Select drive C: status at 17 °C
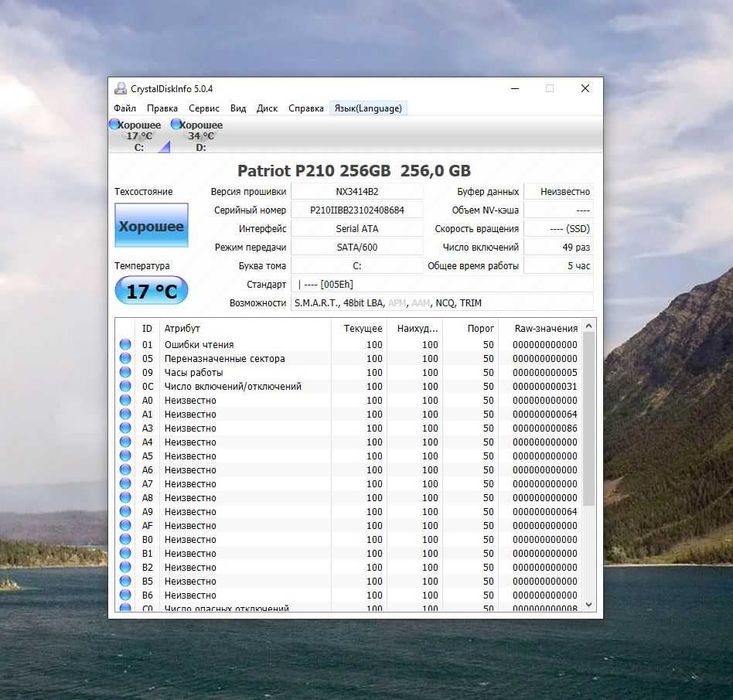Image resolution: width=733 pixels, height=700 pixels. (139, 136)
